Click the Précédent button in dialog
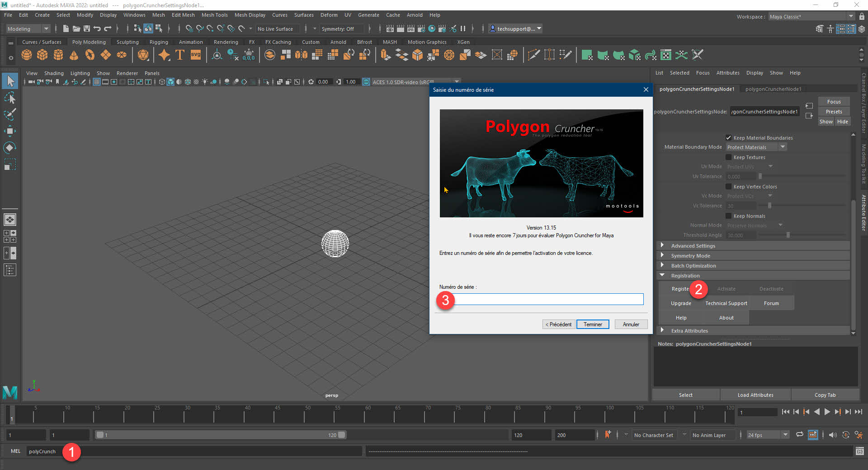Image resolution: width=868 pixels, height=470 pixels. [558, 324]
